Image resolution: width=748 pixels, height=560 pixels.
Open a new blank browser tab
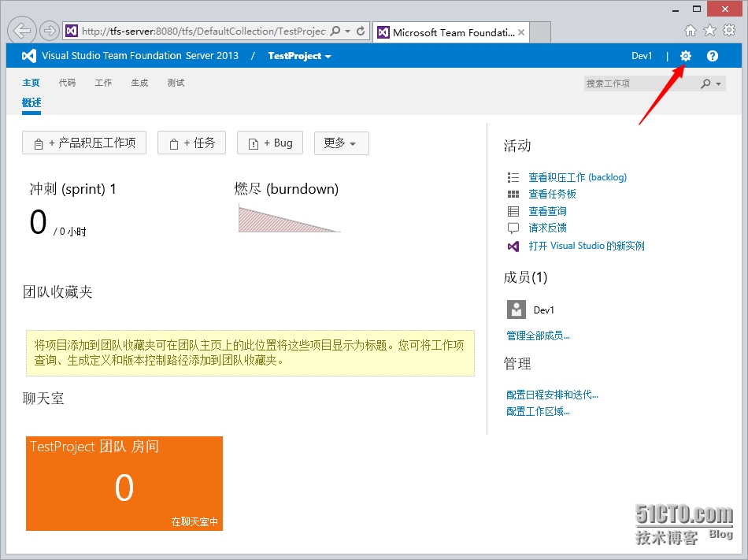coord(540,32)
